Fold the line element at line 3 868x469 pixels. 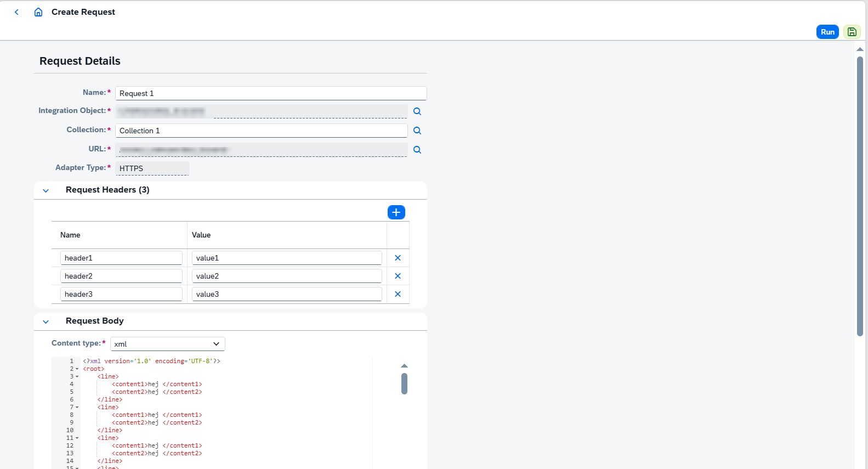[77, 377]
